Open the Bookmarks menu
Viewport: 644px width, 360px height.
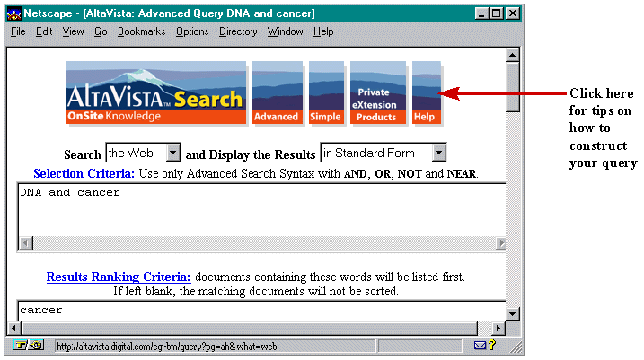pyautogui.click(x=141, y=31)
